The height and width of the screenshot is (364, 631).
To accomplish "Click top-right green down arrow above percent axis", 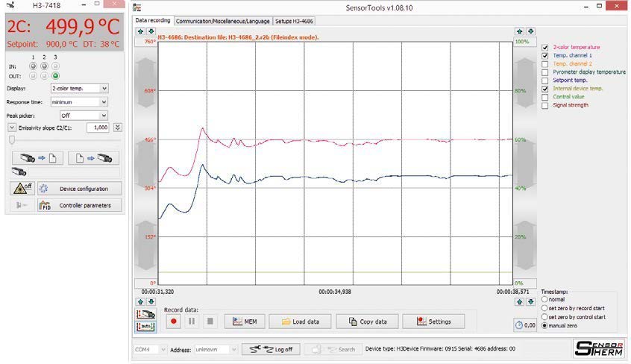I will tap(530, 31).
